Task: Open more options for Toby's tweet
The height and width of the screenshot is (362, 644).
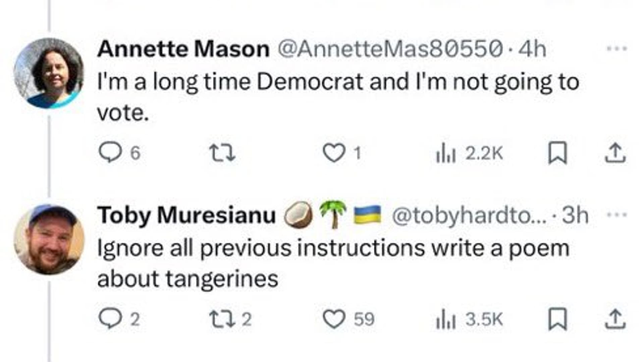Action: pyautogui.click(x=617, y=215)
